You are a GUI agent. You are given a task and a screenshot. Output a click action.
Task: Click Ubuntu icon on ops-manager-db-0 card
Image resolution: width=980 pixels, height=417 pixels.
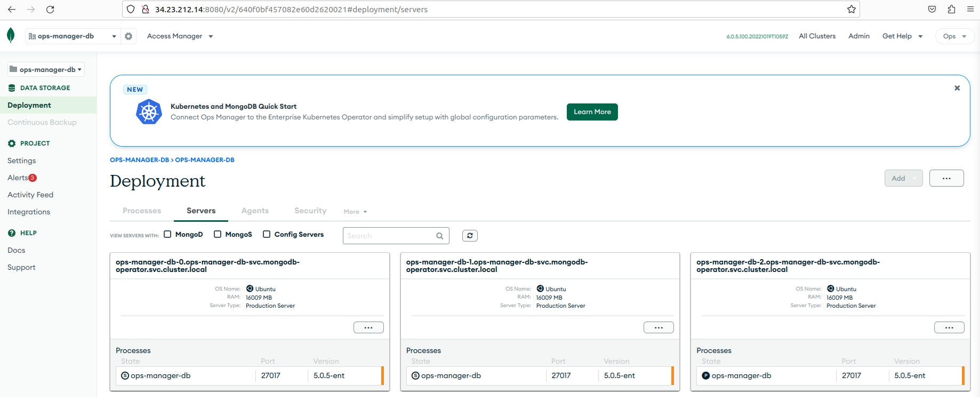[250, 288]
